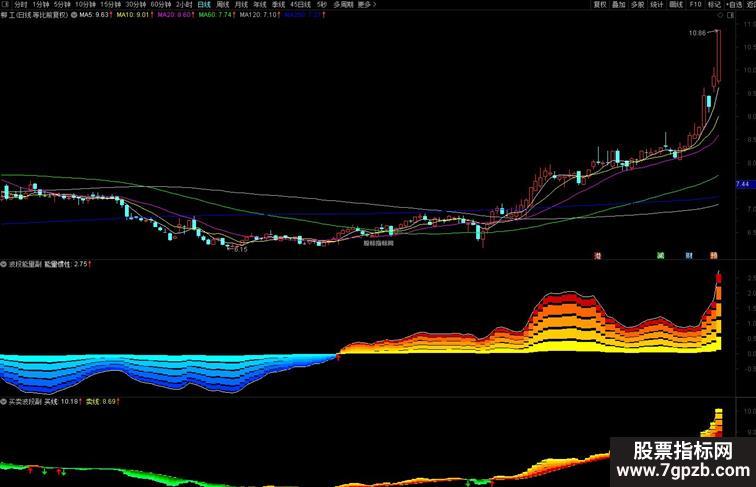
Task: Select the 45日线 period tab
Action: (x=300, y=4)
